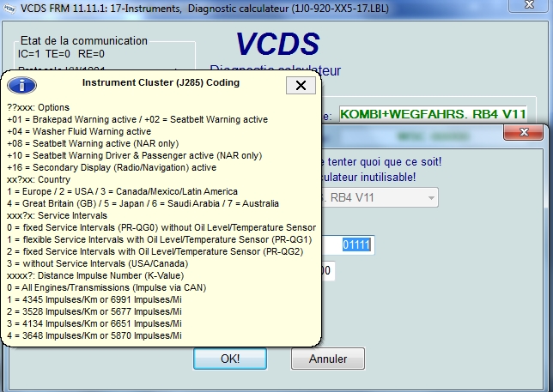Click the 'Etat de la communication' group label
The height and width of the screenshot is (392, 553).
coord(84,40)
